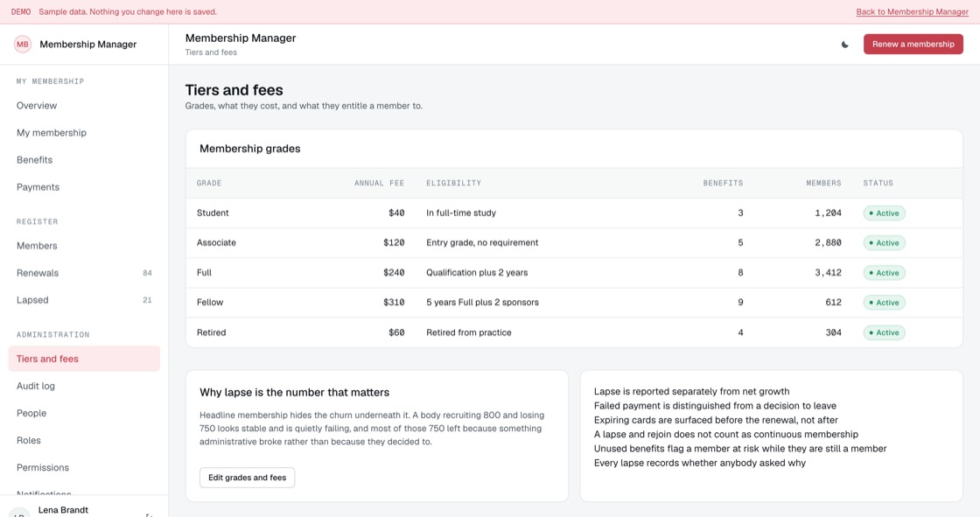This screenshot has width=980, height=517.
Task: Click the Renew a membership button
Action: tap(913, 45)
